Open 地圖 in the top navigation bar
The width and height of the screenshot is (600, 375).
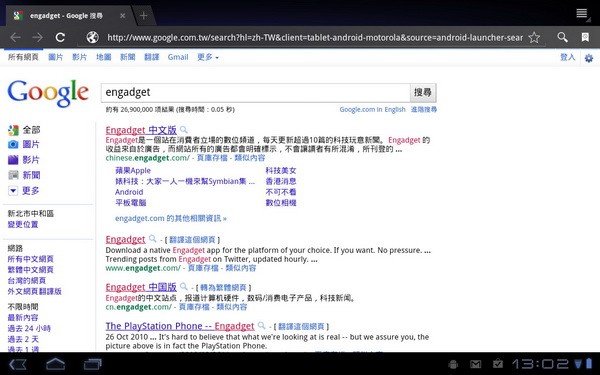(x=104, y=57)
